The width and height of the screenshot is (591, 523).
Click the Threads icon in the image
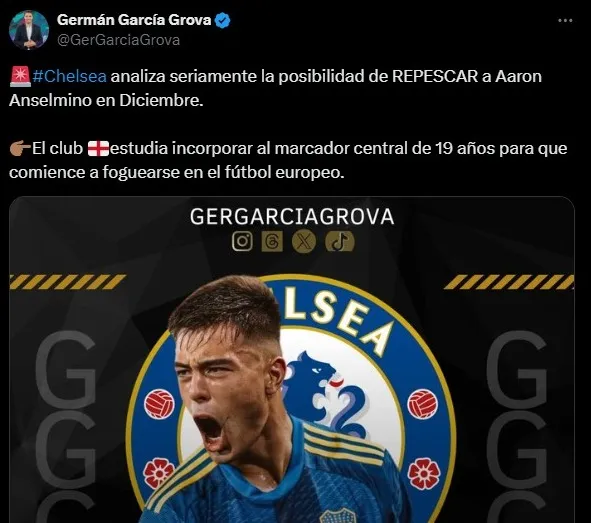pos(272,242)
